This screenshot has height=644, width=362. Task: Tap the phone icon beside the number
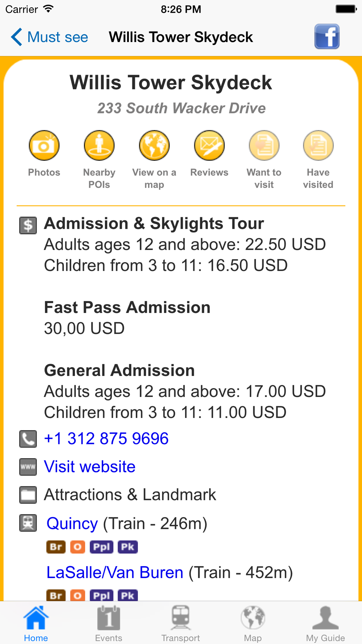coord(28,439)
